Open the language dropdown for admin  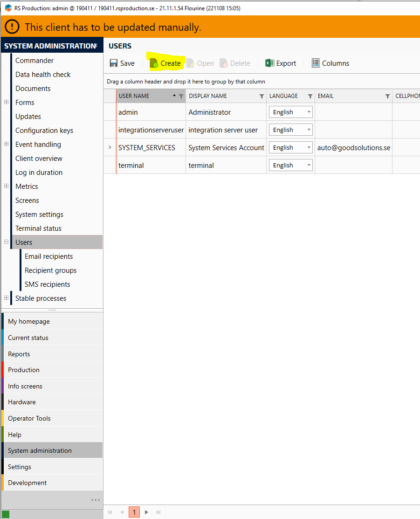[x=309, y=112]
